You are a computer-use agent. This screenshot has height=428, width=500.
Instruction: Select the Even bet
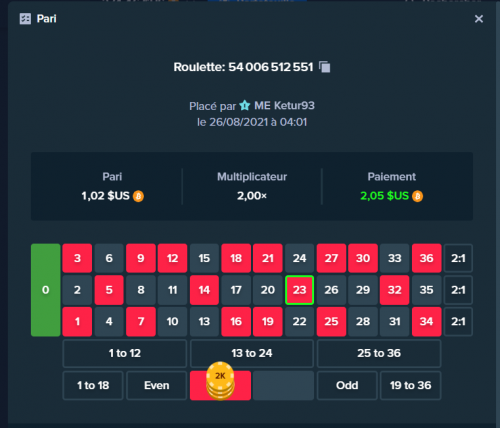[x=157, y=385]
